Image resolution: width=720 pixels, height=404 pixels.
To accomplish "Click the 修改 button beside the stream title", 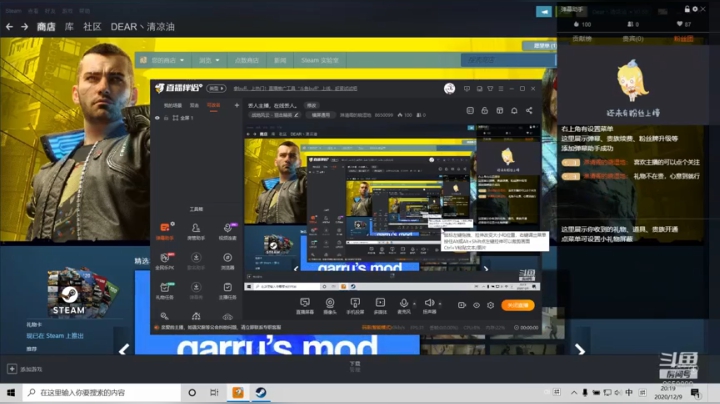I will tap(312, 106).
